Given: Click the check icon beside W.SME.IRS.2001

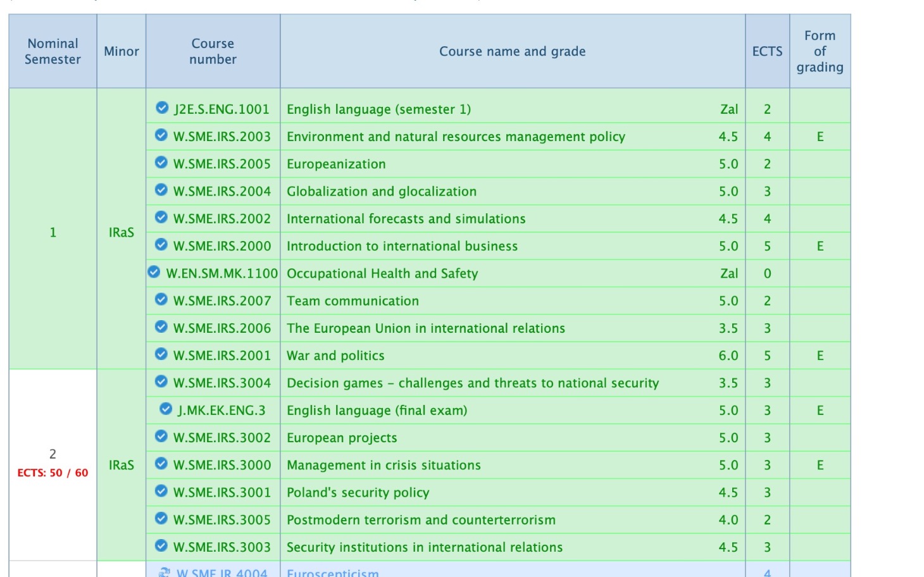Looking at the screenshot, I should point(161,354).
